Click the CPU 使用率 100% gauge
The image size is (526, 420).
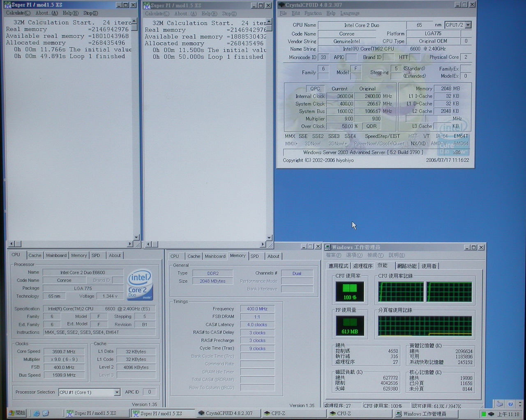tap(350, 291)
